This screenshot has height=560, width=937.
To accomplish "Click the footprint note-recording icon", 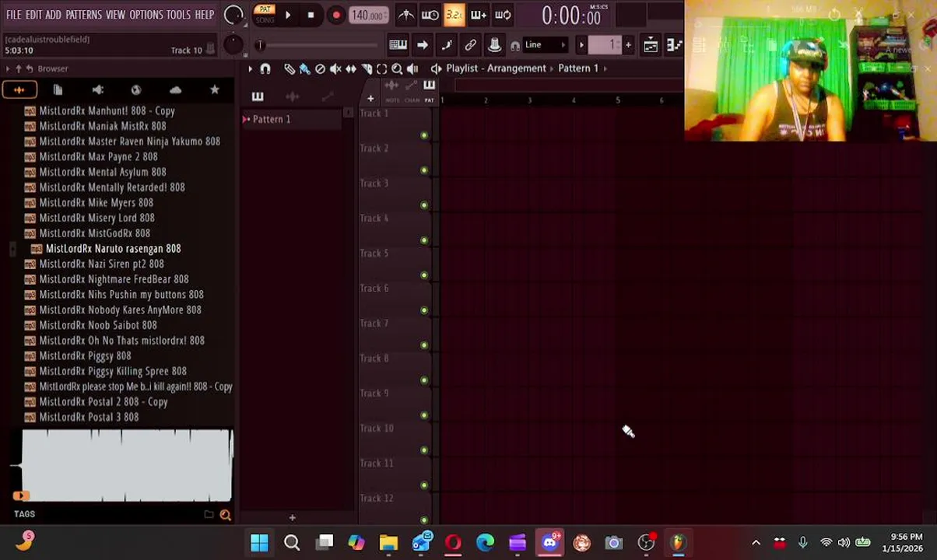I will [x=446, y=44].
